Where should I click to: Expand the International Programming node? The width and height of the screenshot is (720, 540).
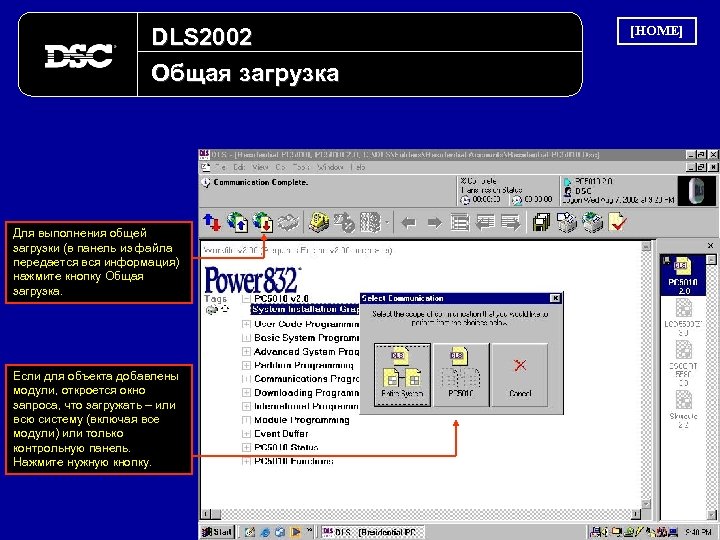(246, 406)
